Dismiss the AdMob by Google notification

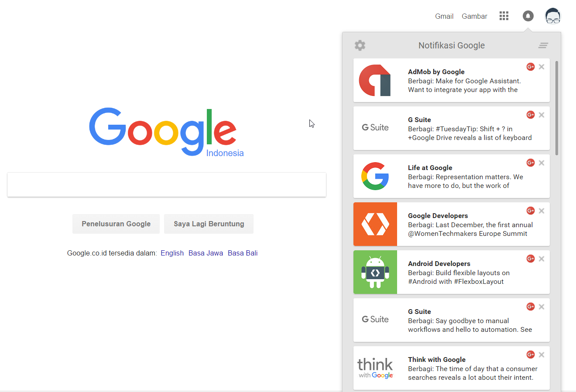tap(542, 67)
